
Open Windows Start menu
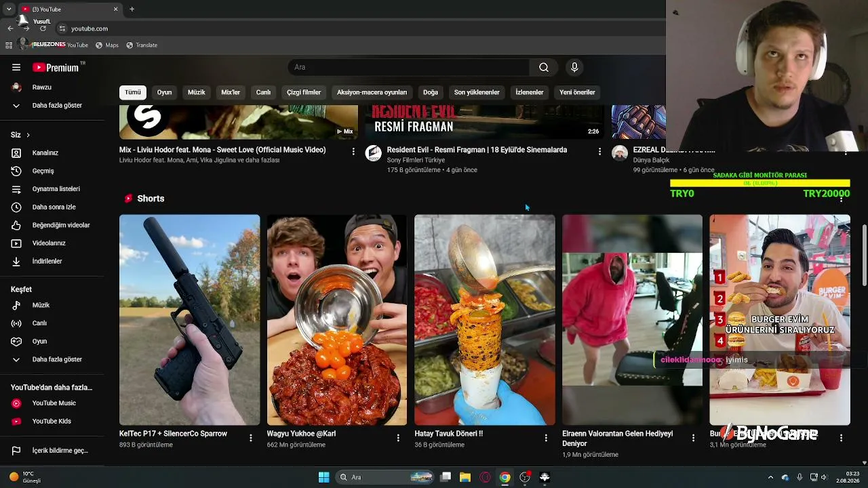click(324, 477)
